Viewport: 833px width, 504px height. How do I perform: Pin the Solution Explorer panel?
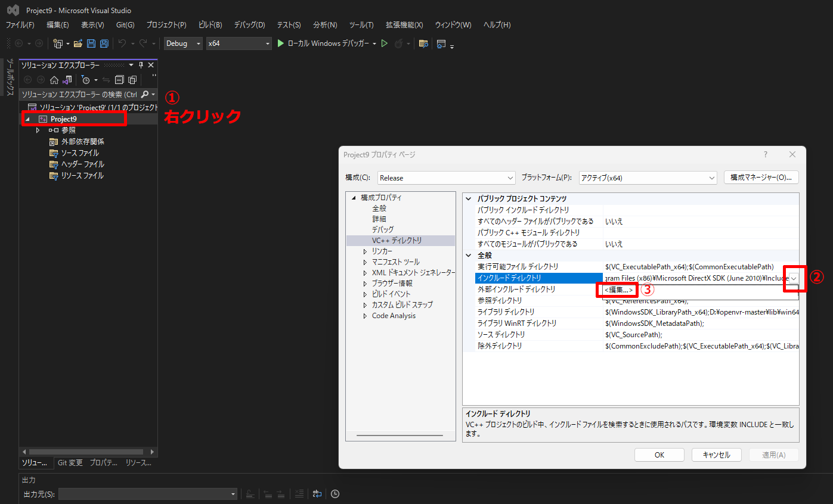pyautogui.click(x=141, y=65)
